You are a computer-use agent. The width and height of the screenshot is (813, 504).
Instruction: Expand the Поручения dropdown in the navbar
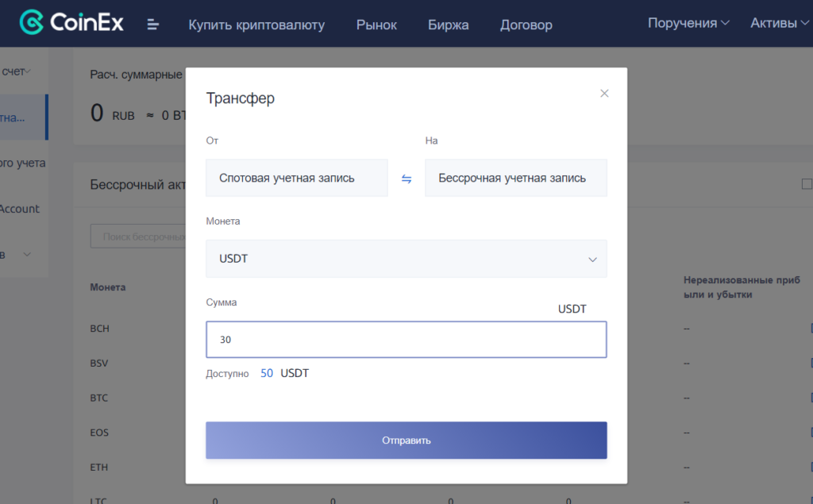point(688,23)
